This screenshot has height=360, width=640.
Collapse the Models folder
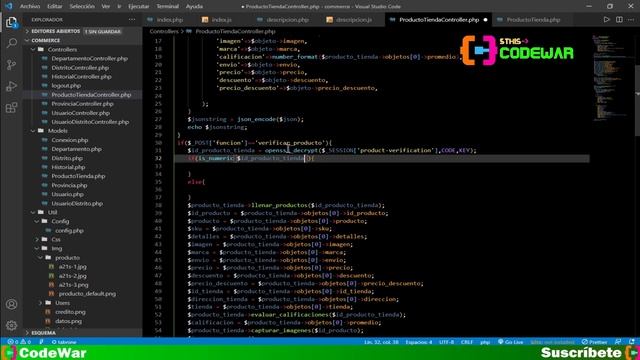[x=82, y=131]
